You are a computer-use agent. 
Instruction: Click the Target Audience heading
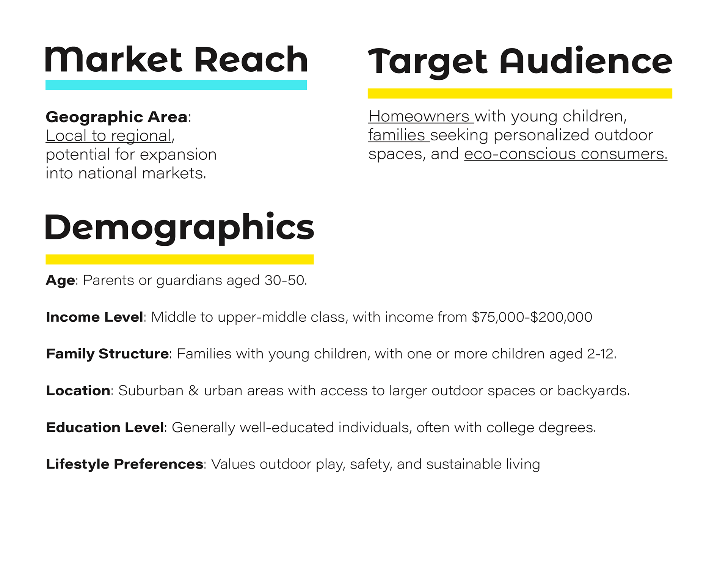point(520,62)
